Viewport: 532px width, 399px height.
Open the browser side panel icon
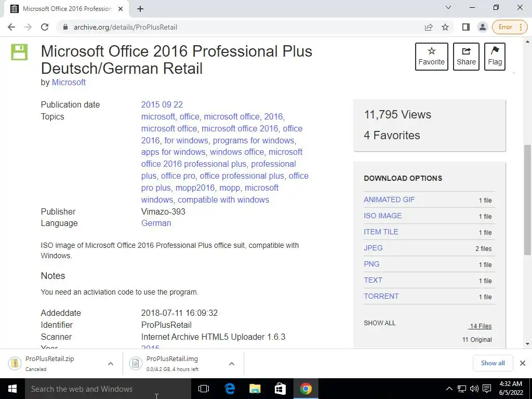click(466, 27)
